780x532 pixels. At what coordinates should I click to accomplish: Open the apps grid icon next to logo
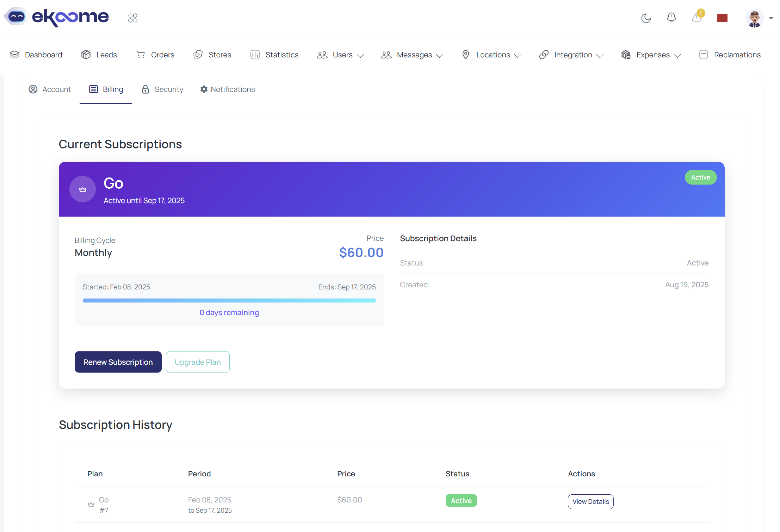(x=133, y=18)
